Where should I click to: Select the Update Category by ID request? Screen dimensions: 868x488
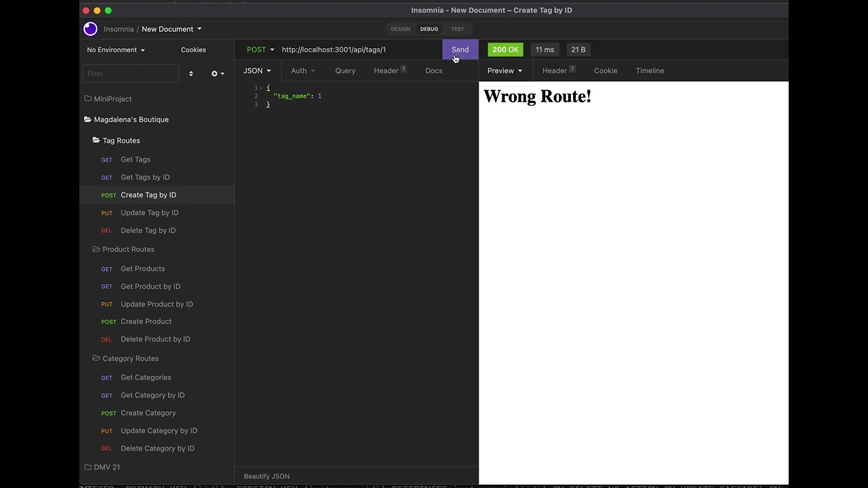click(157, 430)
